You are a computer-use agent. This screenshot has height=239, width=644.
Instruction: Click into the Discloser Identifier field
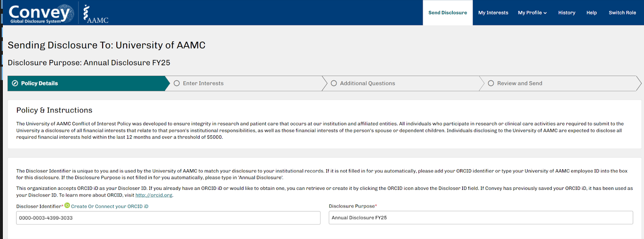pyautogui.click(x=168, y=218)
